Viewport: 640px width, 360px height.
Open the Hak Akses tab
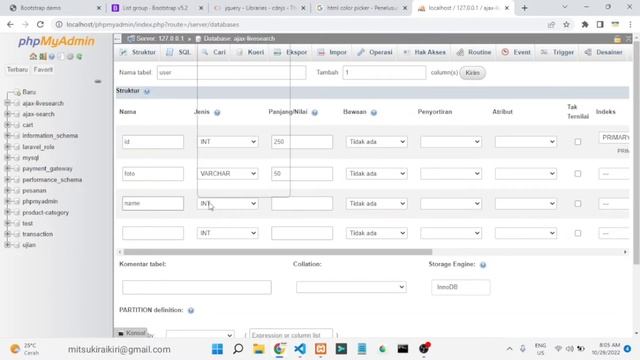424,52
